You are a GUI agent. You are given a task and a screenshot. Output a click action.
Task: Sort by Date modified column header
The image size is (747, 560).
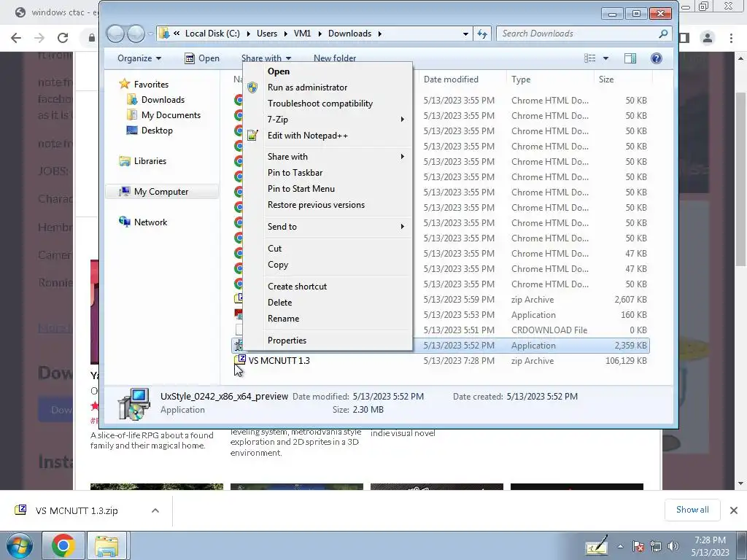tap(462, 79)
